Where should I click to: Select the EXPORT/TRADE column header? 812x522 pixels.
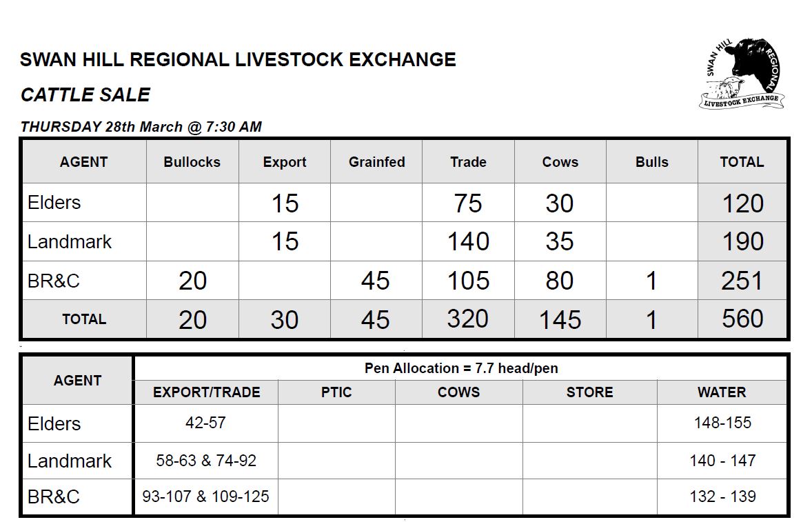pyautogui.click(x=206, y=392)
